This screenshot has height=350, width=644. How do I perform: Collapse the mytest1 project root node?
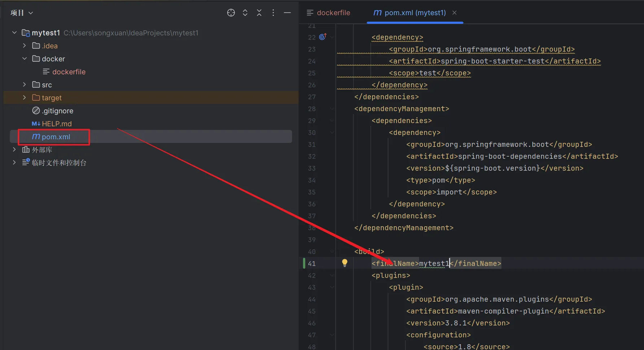14,33
